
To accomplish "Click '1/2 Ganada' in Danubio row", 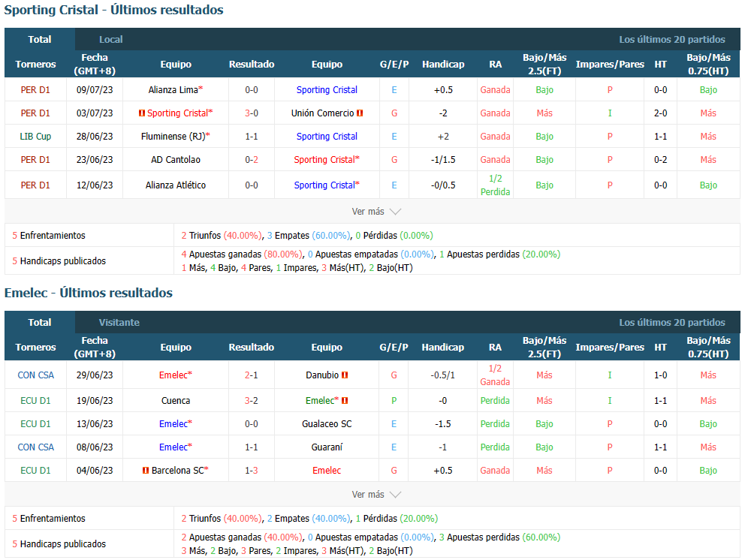I will pyautogui.click(x=495, y=375).
